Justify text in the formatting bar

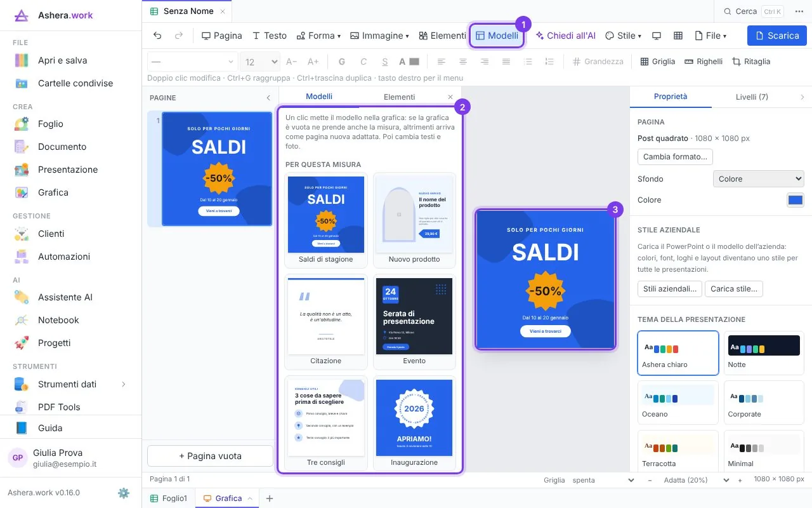(x=506, y=62)
